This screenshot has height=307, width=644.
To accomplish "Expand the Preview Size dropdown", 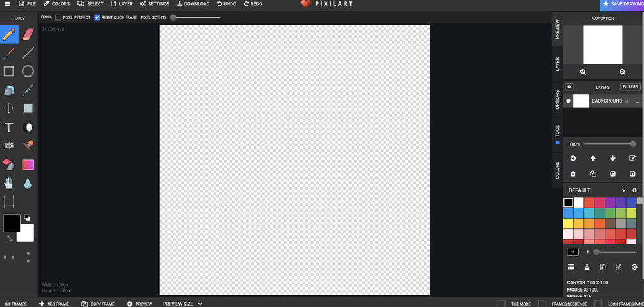I will point(182,304).
